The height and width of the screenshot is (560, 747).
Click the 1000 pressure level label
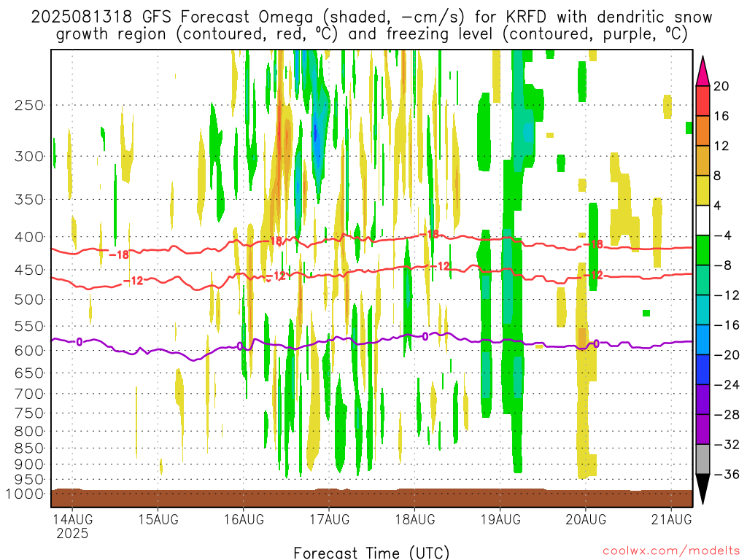tap(25, 494)
